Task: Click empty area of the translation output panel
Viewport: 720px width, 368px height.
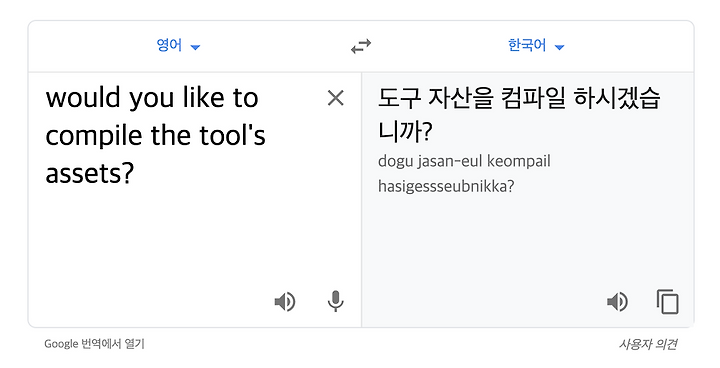Action: pos(528,243)
